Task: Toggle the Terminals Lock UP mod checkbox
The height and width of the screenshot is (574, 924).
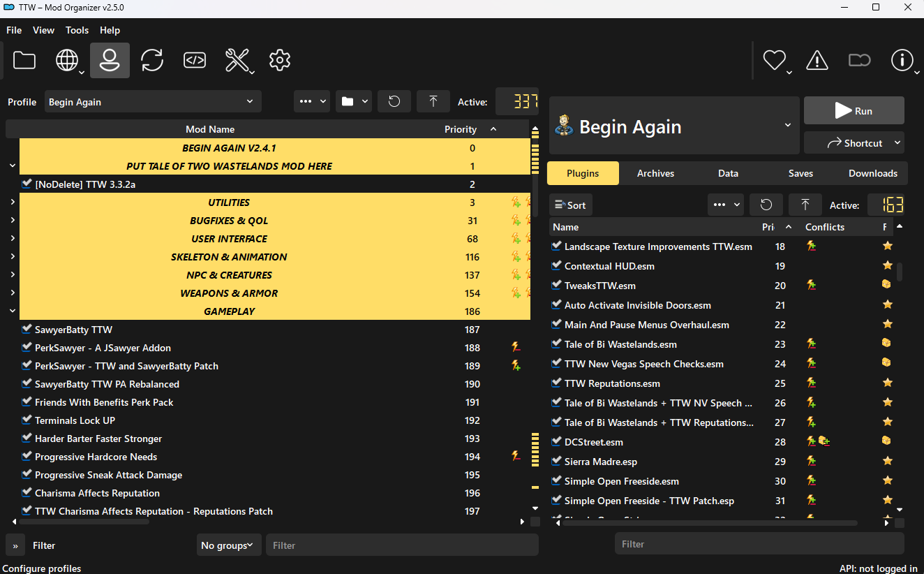Action: (27, 420)
